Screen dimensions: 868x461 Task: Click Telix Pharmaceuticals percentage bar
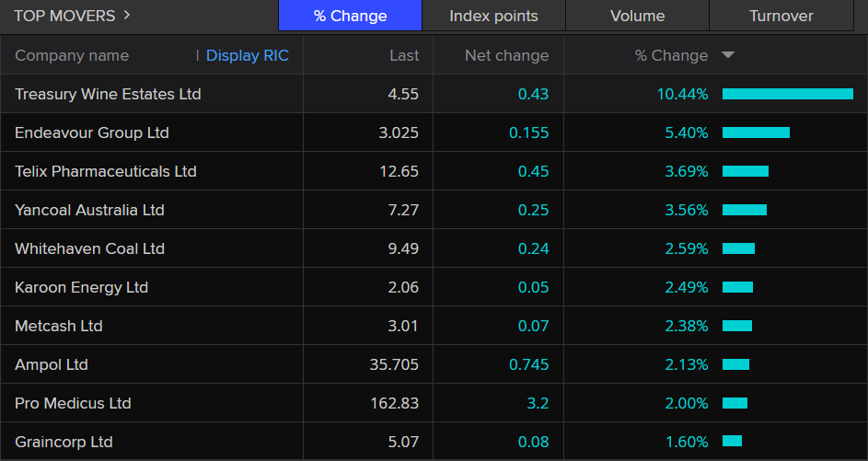coord(745,171)
